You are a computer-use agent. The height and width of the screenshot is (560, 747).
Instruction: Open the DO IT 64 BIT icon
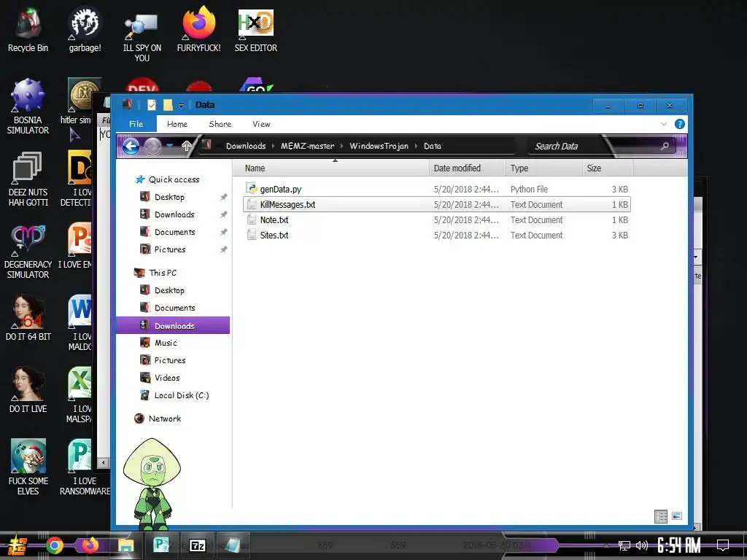click(28, 318)
